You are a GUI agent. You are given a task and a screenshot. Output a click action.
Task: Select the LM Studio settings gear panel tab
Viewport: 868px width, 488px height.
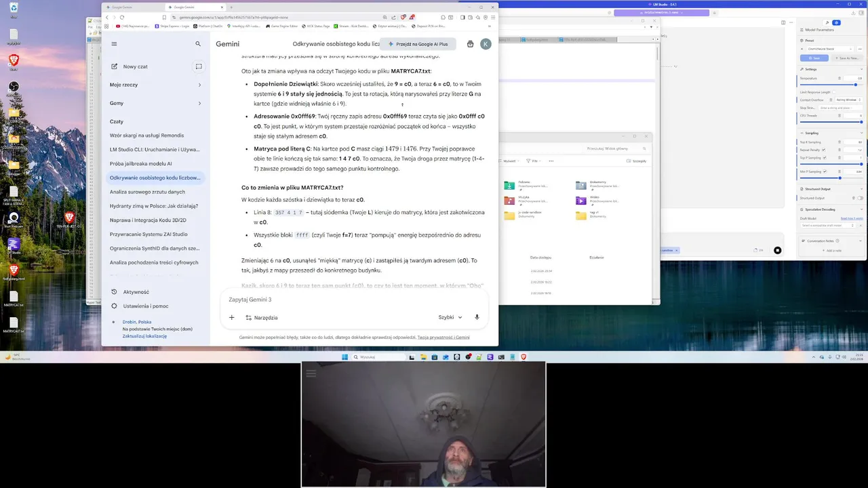[836, 22]
